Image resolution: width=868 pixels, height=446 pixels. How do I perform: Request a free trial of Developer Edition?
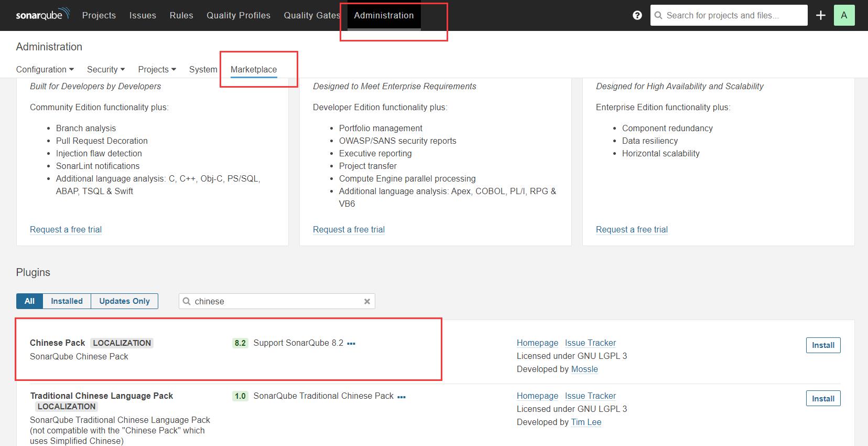click(66, 229)
